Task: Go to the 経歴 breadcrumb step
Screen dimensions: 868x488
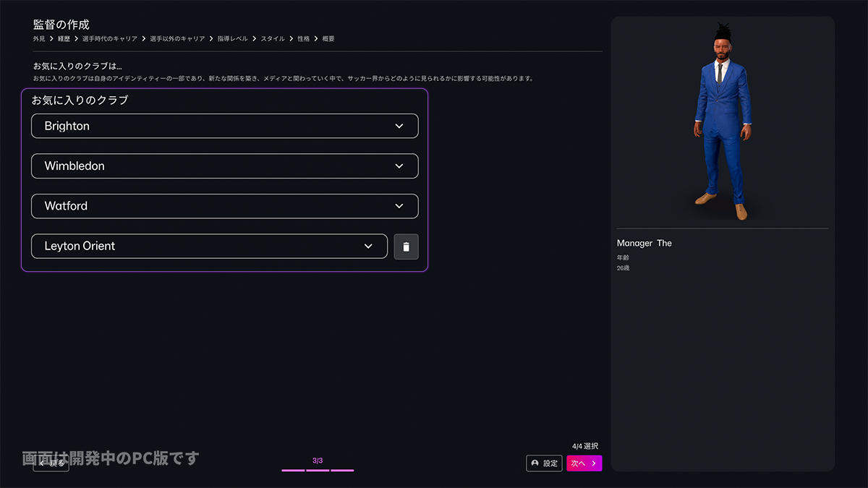Action: coord(64,38)
